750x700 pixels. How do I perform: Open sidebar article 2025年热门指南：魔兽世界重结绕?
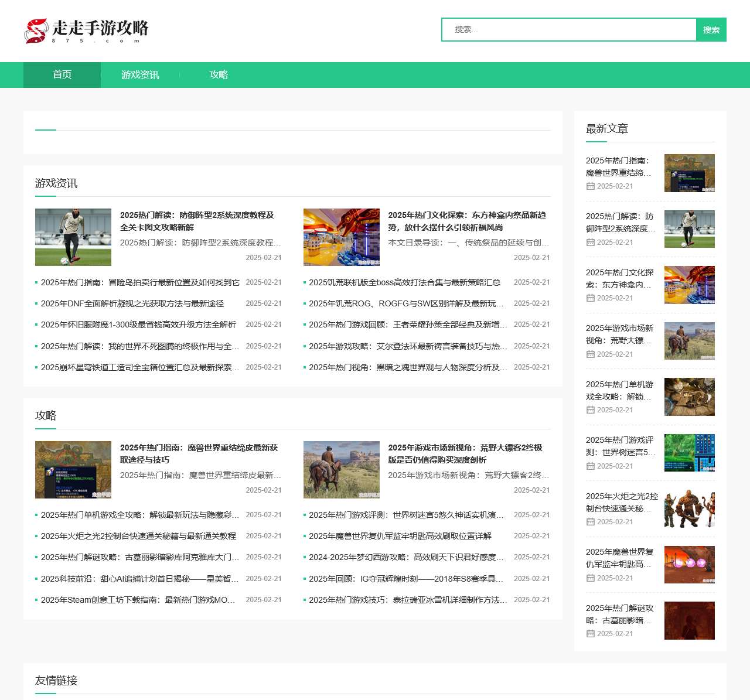click(x=619, y=166)
